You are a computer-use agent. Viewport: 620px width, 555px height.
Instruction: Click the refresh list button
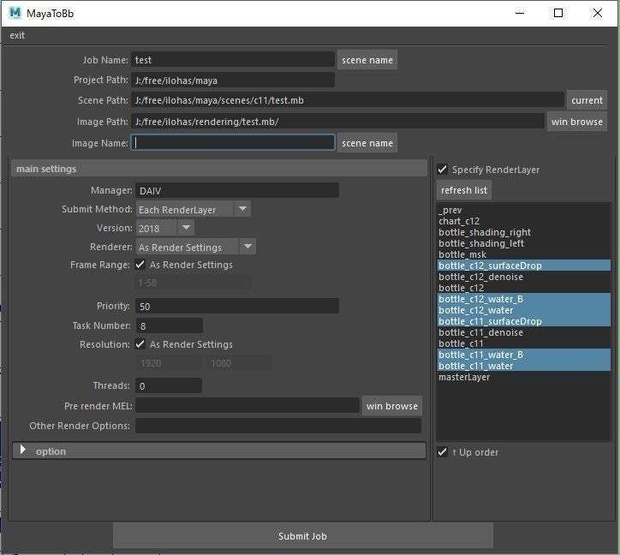(464, 190)
